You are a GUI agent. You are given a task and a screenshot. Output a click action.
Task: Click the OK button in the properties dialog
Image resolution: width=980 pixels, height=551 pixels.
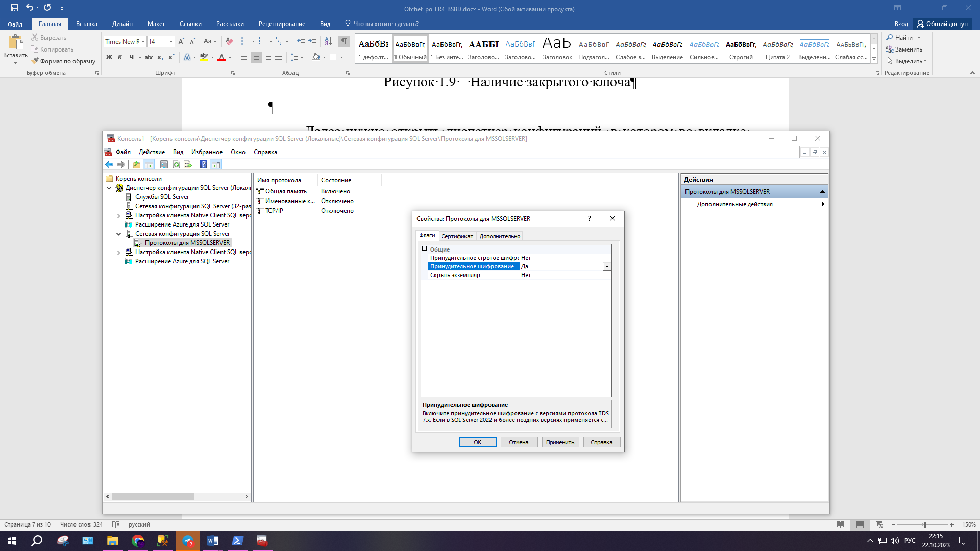click(x=478, y=442)
